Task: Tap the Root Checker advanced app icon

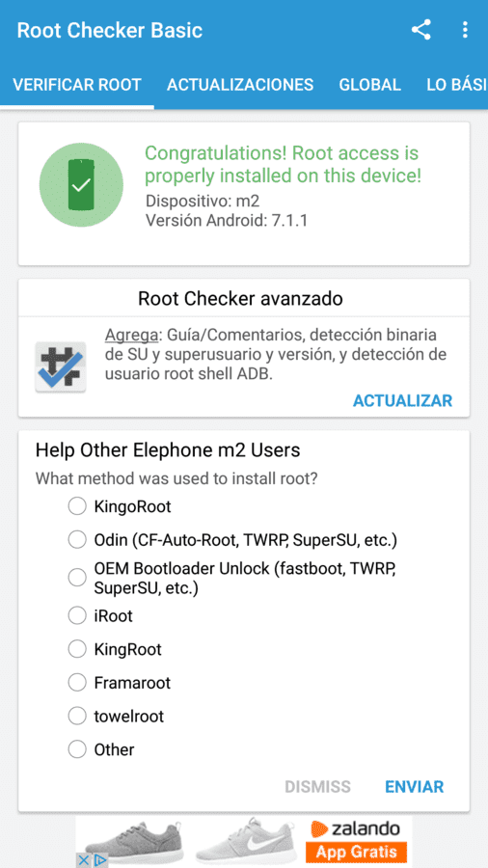Action: coord(61,367)
